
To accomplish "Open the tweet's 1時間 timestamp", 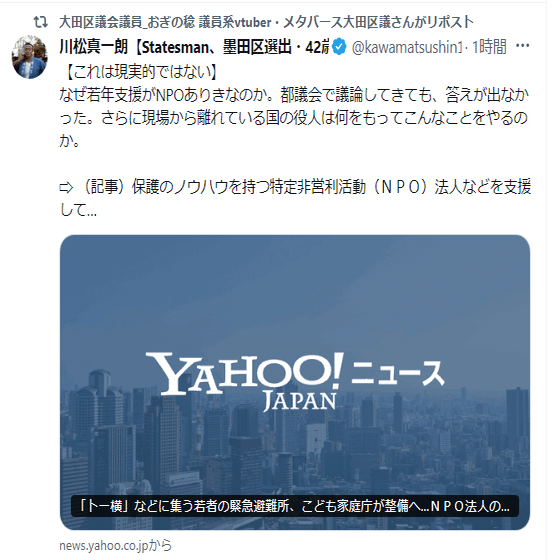I will [x=489, y=47].
